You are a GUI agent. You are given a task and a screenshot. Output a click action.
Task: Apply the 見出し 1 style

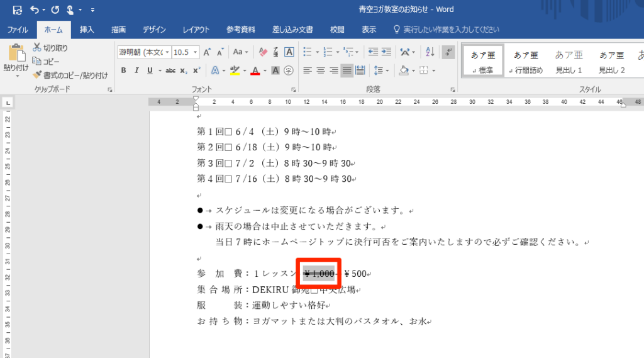(x=569, y=60)
